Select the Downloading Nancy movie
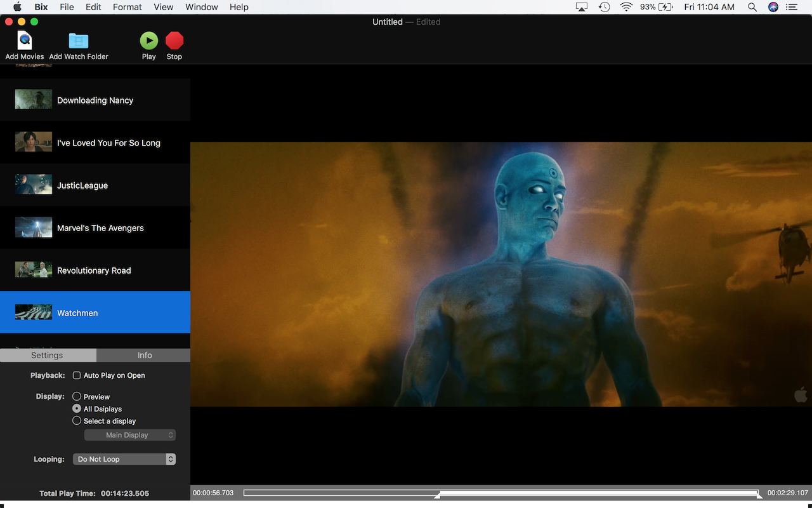 tap(95, 100)
